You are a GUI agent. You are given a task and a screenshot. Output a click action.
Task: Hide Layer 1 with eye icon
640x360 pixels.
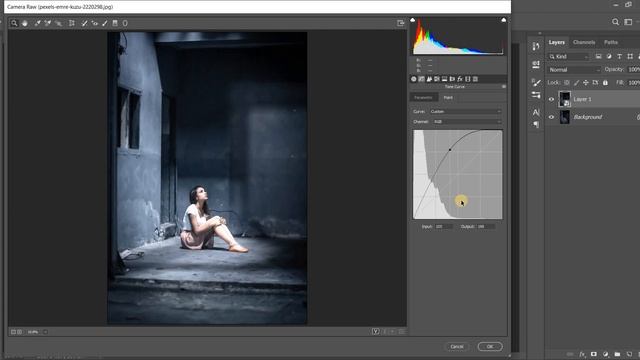(551, 99)
